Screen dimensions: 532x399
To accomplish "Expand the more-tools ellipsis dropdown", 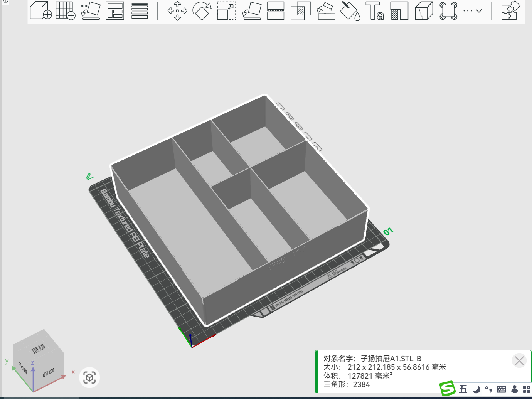I will [473, 11].
